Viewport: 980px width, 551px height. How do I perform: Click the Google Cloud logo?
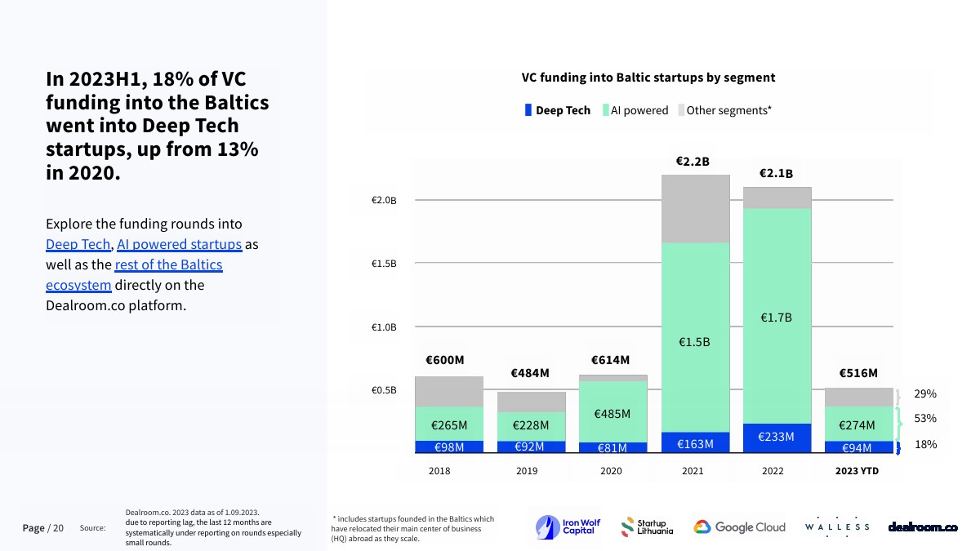coord(740,527)
